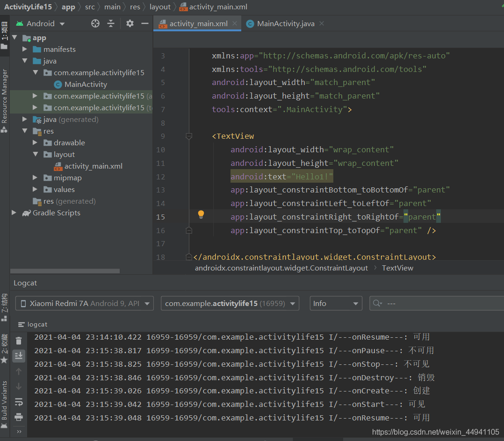The width and height of the screenshot is (504, 441).
Task: Collapse the res folder
Action: click(25, 131)
